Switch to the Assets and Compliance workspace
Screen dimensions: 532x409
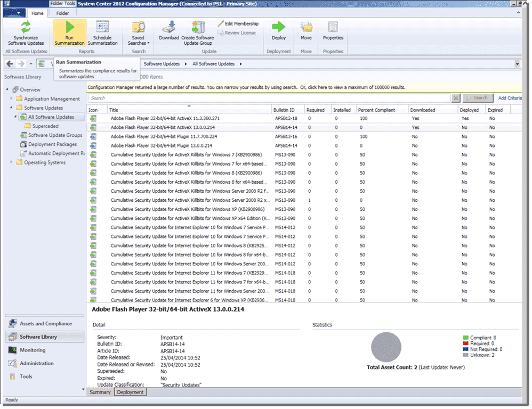click(44, 323)
